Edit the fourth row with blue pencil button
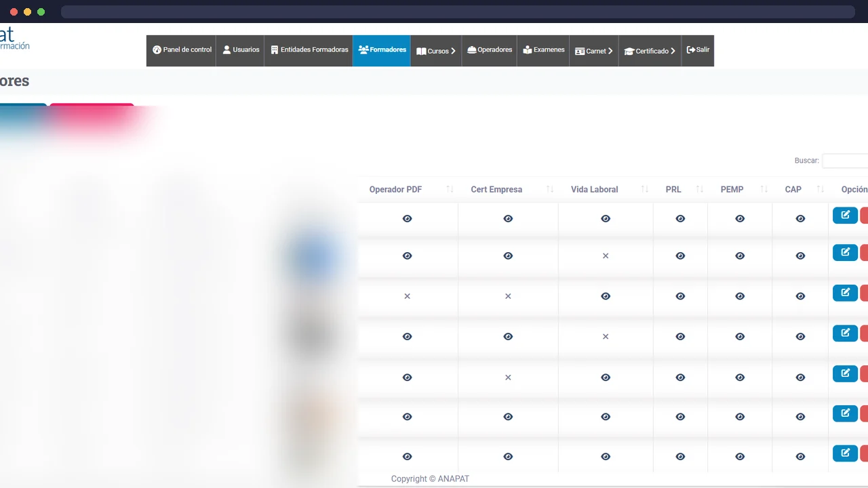The height and width of the screenshot is (488, 868). coord(845,333)
